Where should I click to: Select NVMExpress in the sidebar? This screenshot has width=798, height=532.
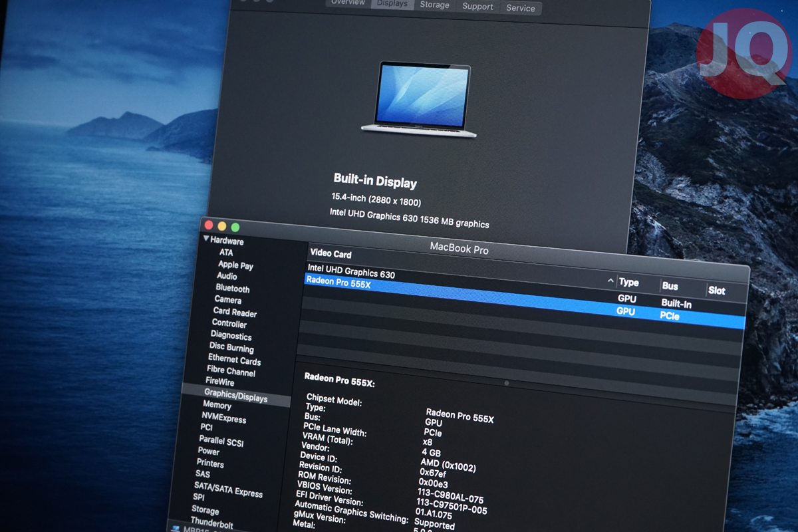(x=223, y=418)
